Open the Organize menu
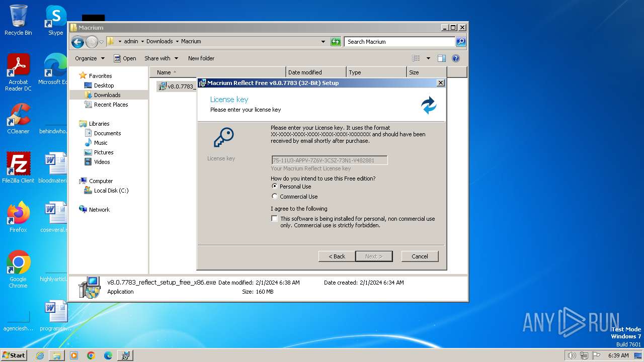Image resolution: width=644 pixels, height=362 pixels. point(90,58)
